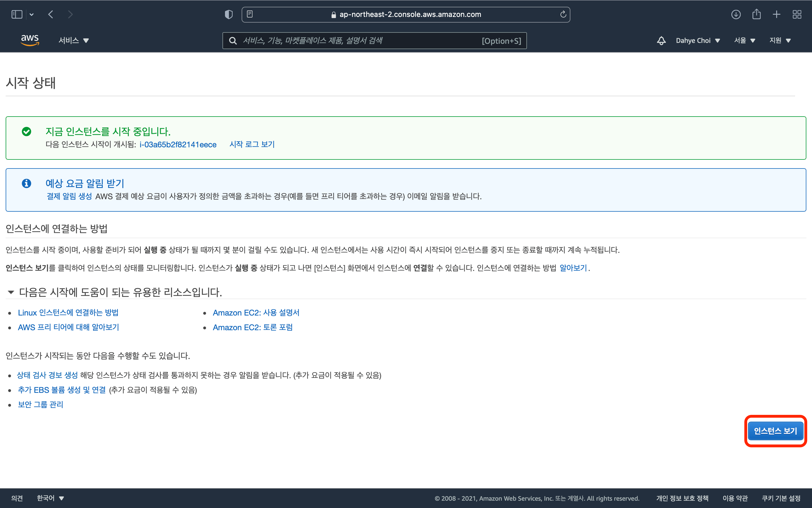Image resolution: width=812 pixels, height=508 pixels.
Task: Open the sidebar tab group chevron
Action: [32, 14]
